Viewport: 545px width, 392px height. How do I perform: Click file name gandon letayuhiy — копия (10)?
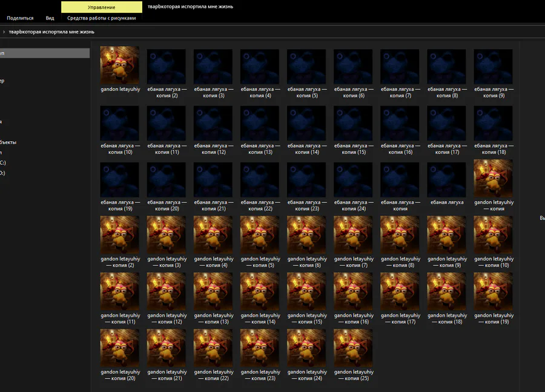pyautogui.click(x=494, y=262)
